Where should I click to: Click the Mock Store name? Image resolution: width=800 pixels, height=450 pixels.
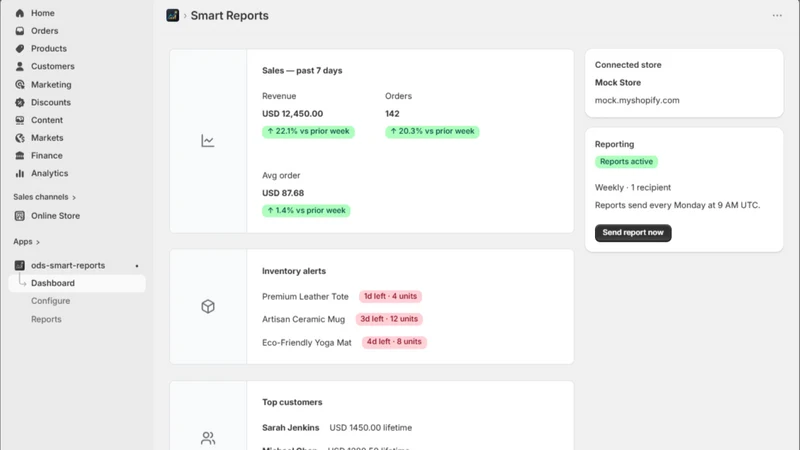[617, 83]
